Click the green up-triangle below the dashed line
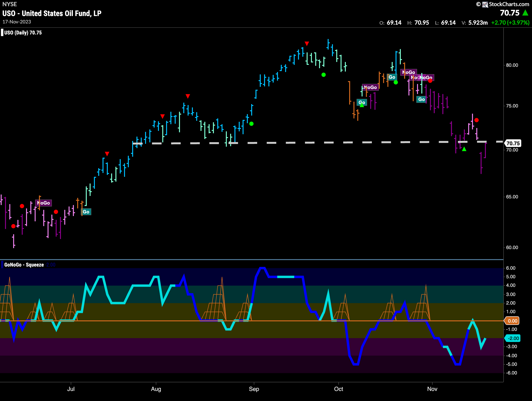The height and width of the screenshot is (401, 532). tap(464, 149)
